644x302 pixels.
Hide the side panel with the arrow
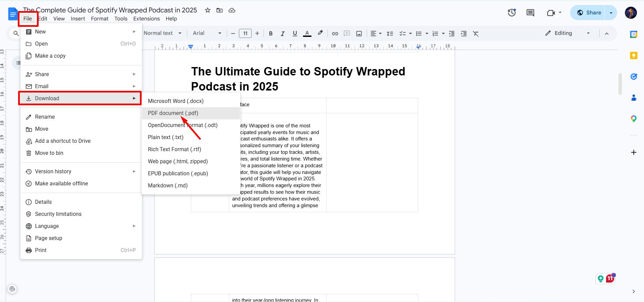point(634,291)
